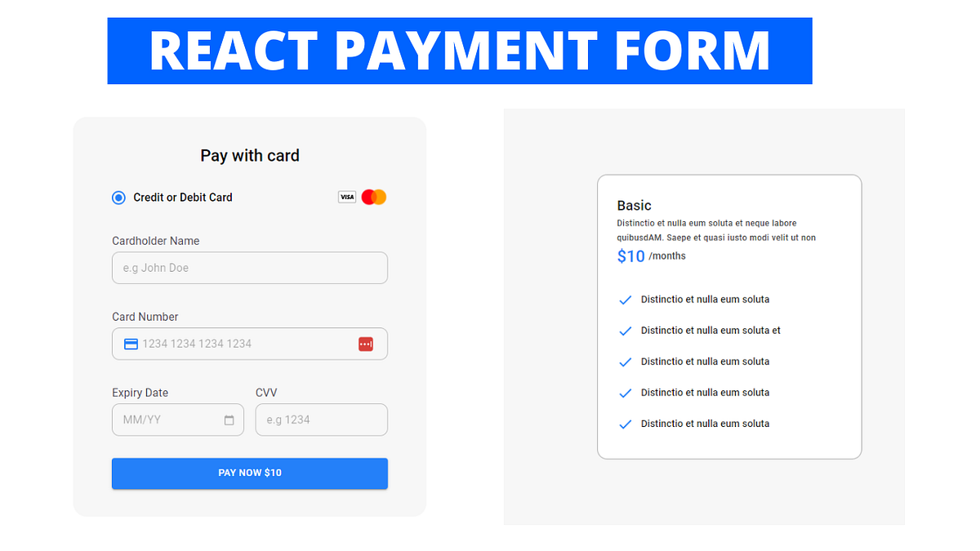Click the REACT PAYMENT FORM banner
This screenshot has height=551, width=980.
coord(460,51)
